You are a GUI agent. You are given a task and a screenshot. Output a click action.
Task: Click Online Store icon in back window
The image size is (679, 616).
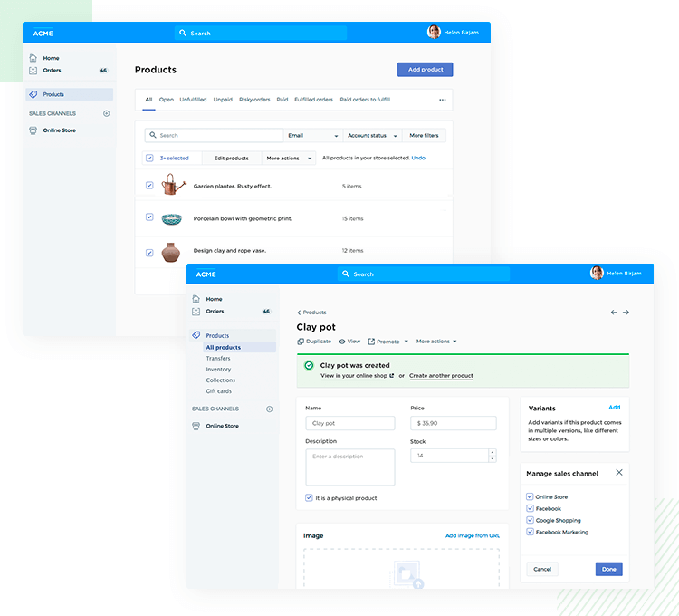tap(33, 130)
